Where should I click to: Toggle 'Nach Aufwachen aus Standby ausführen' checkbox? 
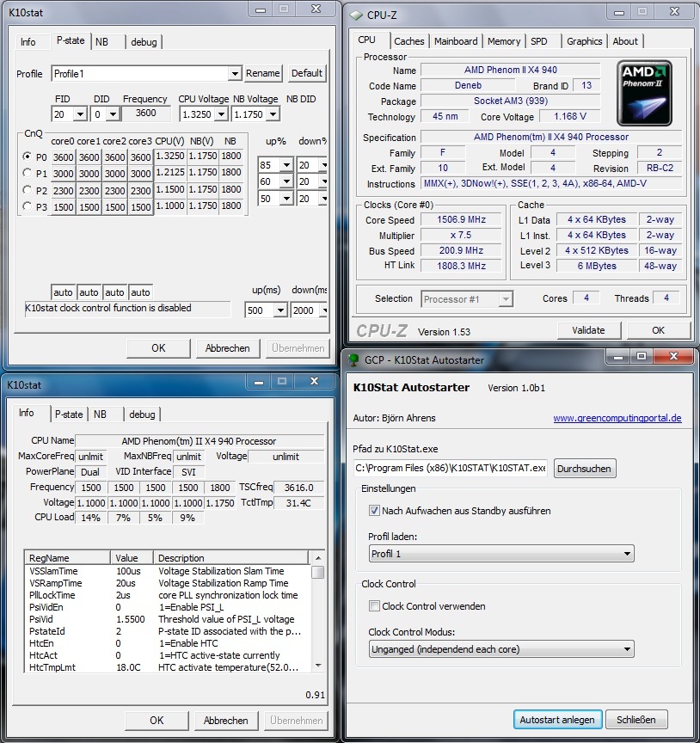(374, 510)
